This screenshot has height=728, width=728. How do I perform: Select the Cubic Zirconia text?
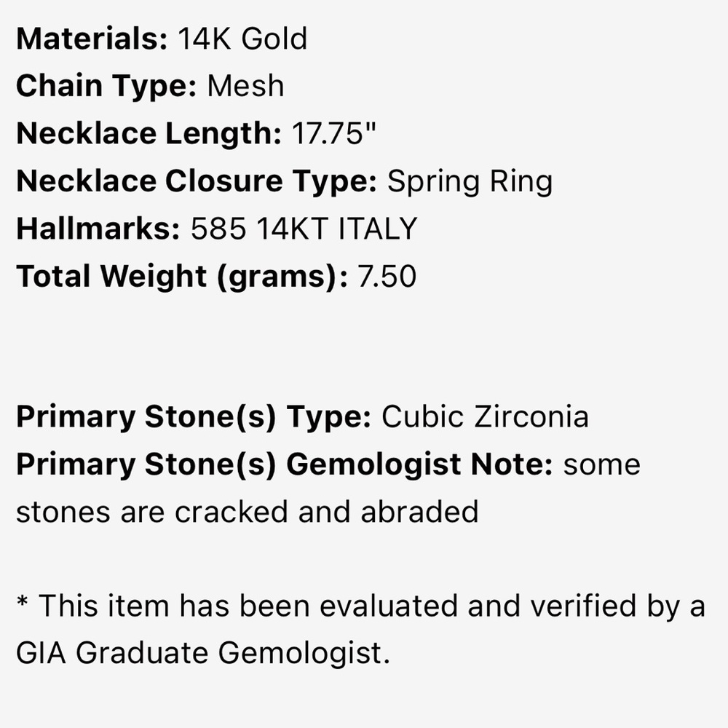[x=485, y=416]
